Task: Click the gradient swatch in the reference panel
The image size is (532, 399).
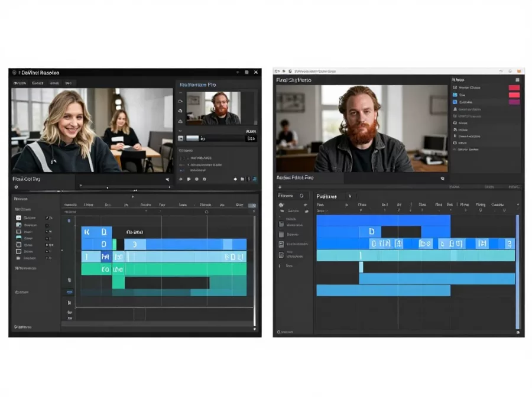Action: coord(192,138)
